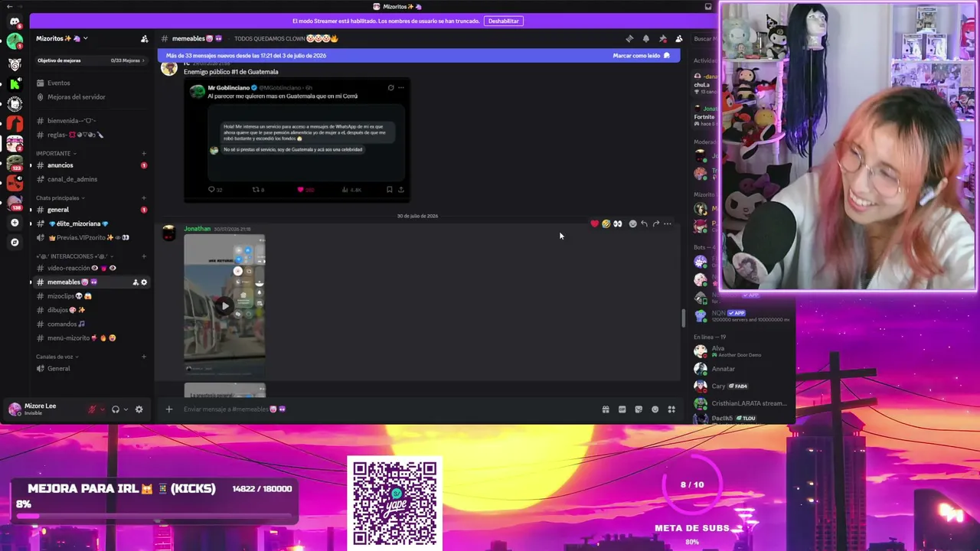This screenshot has width=980, height=551.
Task: Add laughing emoji reaction to Jonathan's message
Action: tap(606, 223)
